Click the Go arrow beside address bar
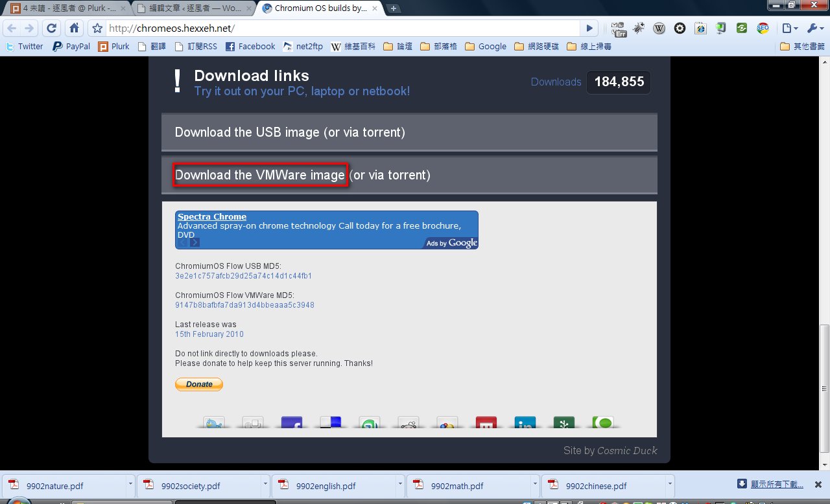Viewport: 830px width, 504px height. [x=589, y=29]
